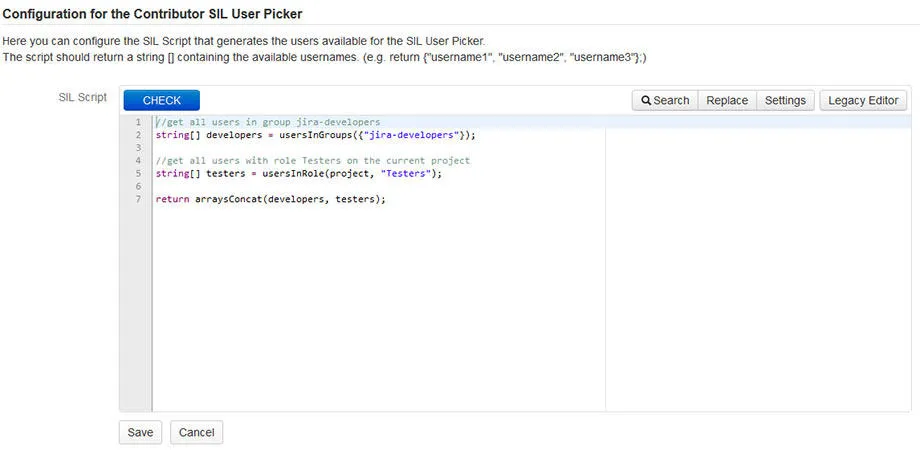Place cursor in comment about jira-developers group
The height and width of the screenshot is (450, 920).
268,122
